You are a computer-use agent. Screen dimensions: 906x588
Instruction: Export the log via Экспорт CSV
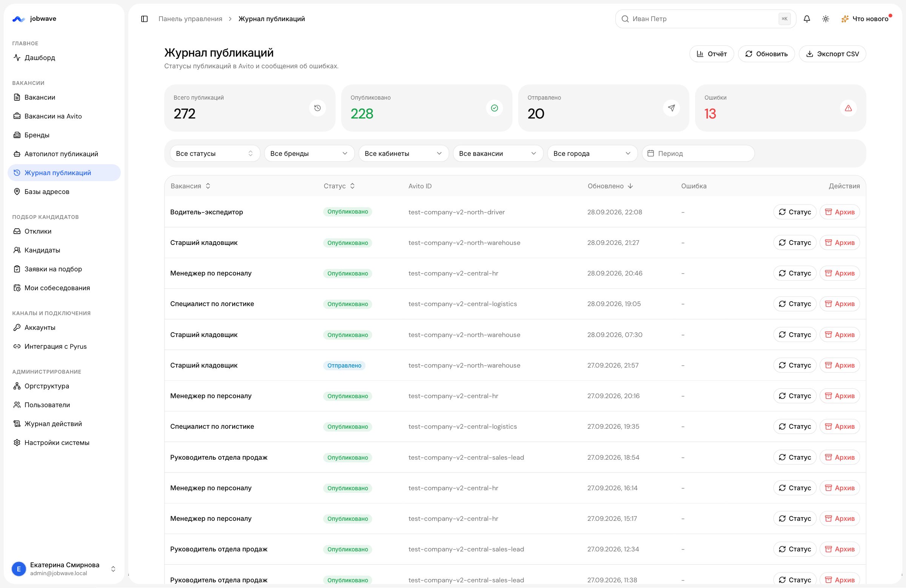click(832, 54)
